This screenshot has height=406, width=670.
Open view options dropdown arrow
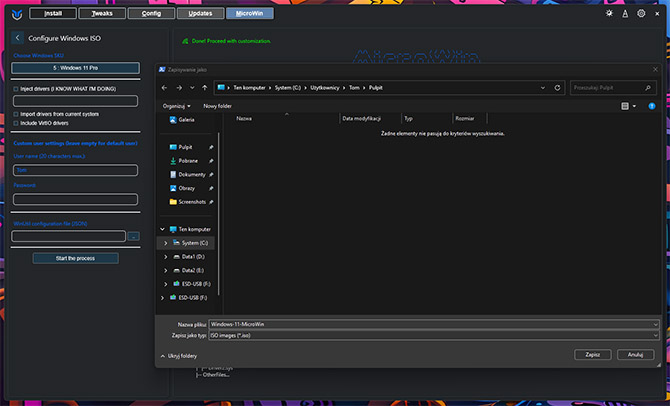click(634, 106)
